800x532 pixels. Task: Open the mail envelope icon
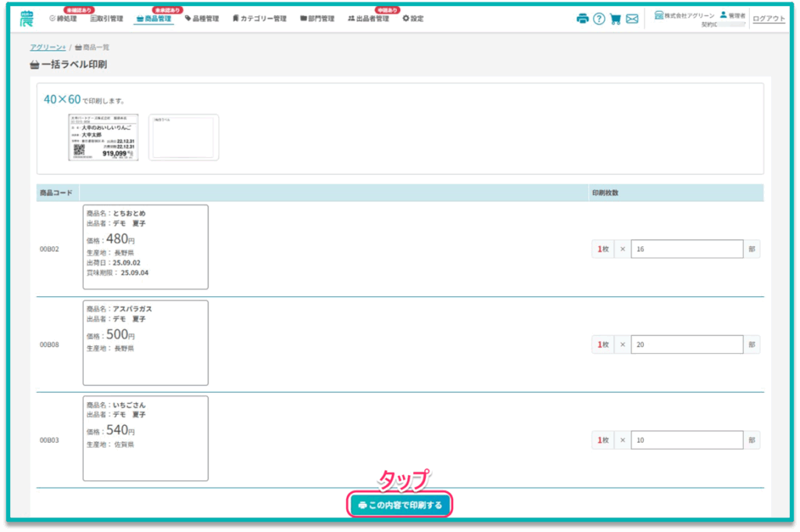pyautogui.click(x=632, y=19)
